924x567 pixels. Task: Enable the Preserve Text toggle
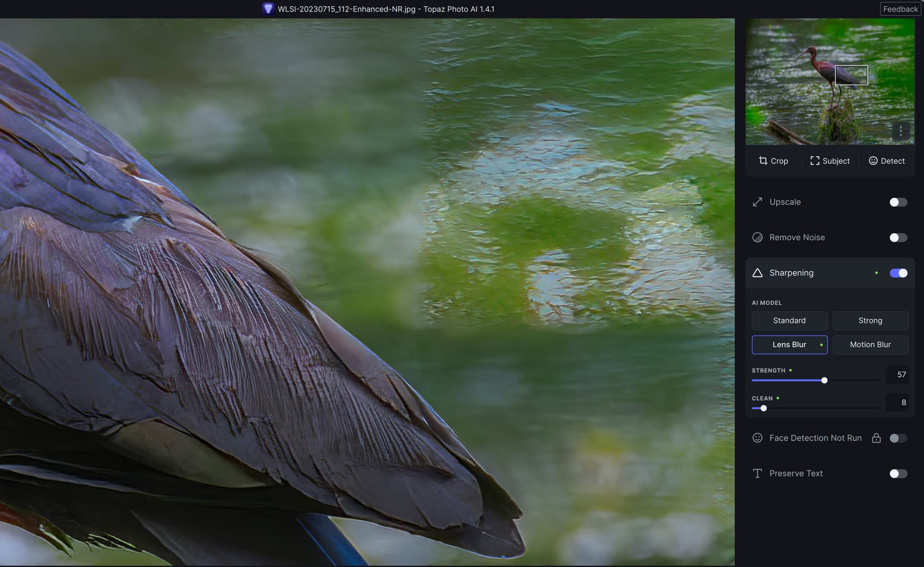pyautogui.click(x=898, y=474)
